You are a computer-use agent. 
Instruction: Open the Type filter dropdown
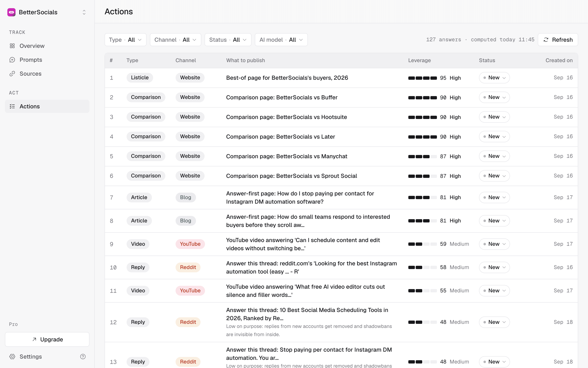pos(125,40)
